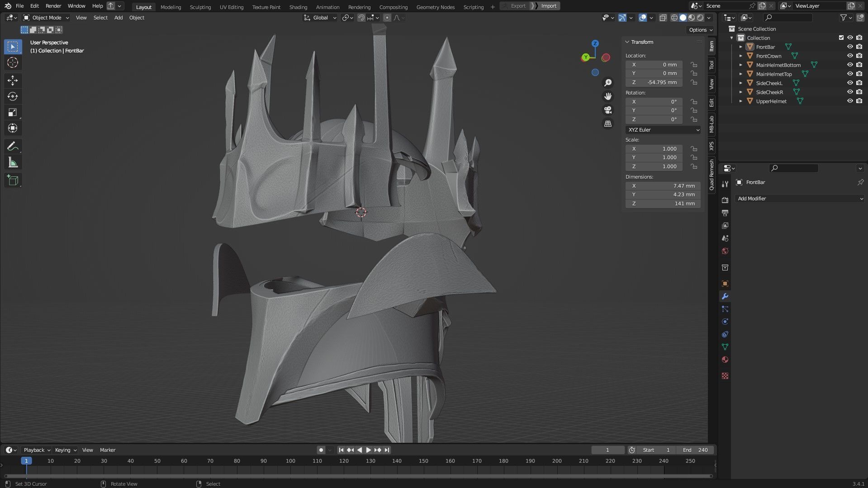Switch to Shading workspace tab
The height and width of the screenshot is (488, 868).
pyautogui.click(x=298, y=7)
